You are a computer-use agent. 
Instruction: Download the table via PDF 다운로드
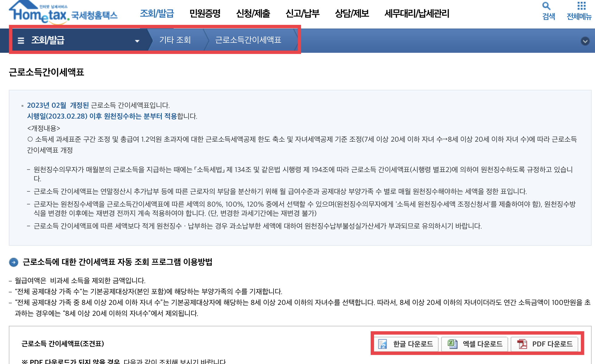click(546, 344)
